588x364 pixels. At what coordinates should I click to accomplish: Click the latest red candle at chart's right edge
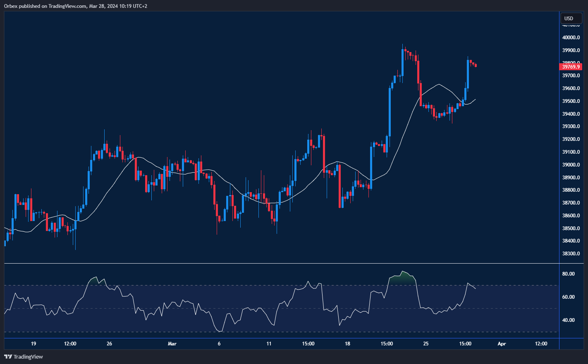pyautogui.click(x=476, y=65)
